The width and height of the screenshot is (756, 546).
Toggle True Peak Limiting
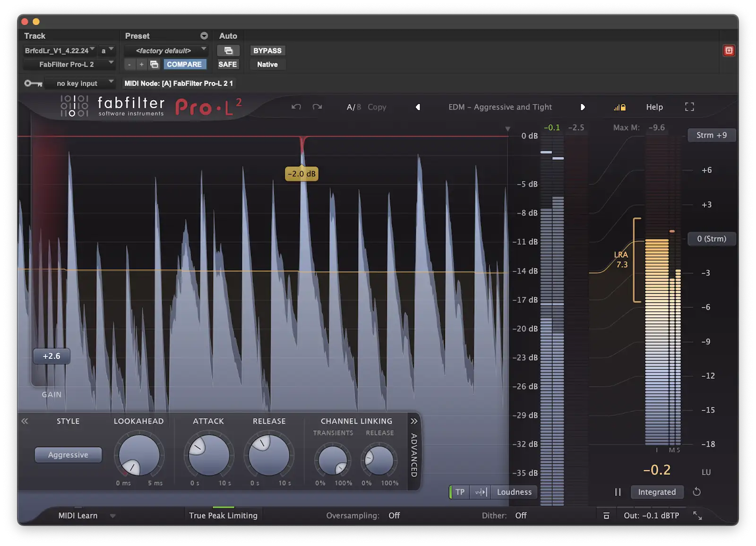pos(223,516)
